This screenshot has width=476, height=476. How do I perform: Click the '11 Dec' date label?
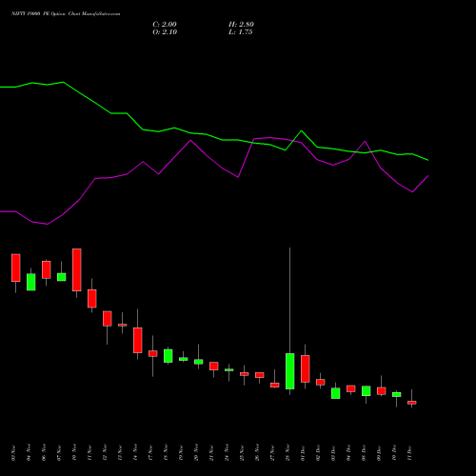pyautogui.click(x=409, y=453)
